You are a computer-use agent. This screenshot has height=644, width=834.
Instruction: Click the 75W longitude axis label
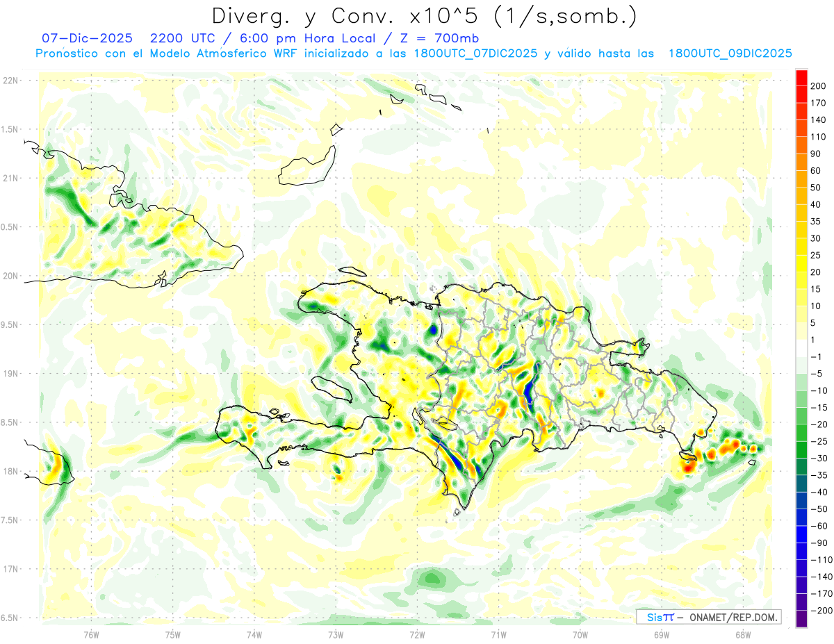pyautogui.click(x=173, y=634)
